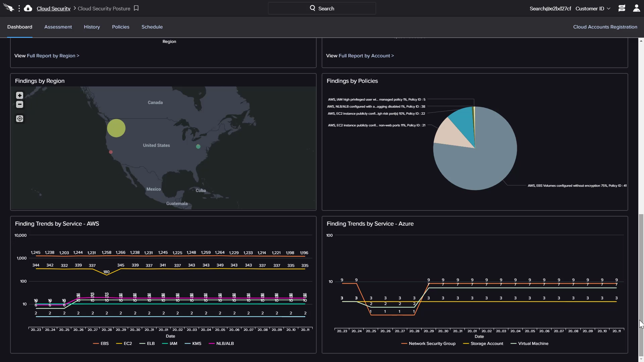
Task: Toggle the EBS legend series
Action: (x=101, y=344)
